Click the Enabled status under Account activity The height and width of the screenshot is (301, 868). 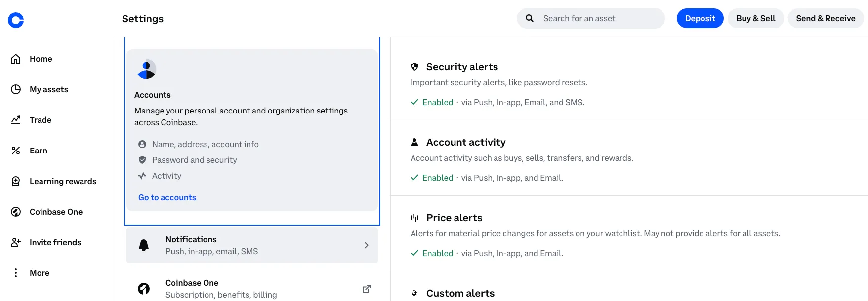(x=438, y=178)
